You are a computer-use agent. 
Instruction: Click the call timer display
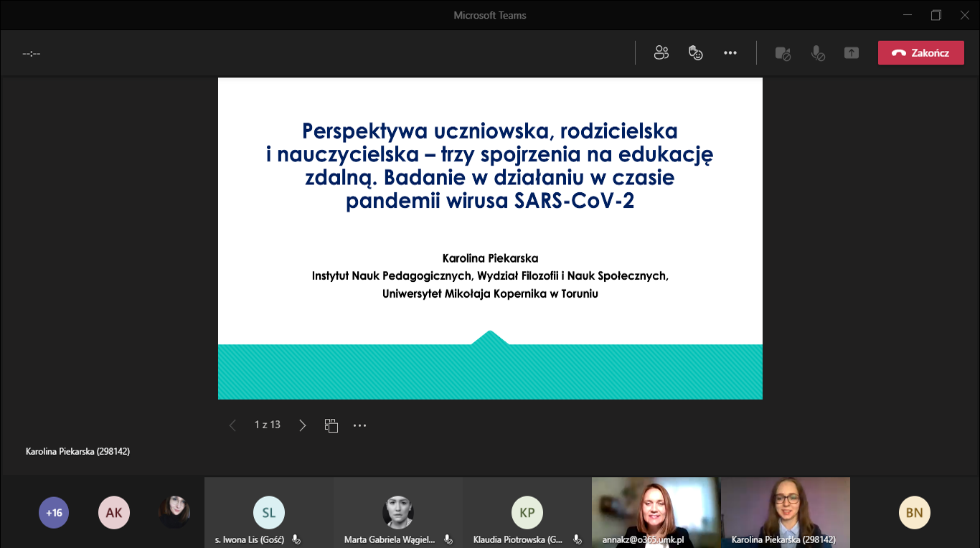click(x=31, y=53)
